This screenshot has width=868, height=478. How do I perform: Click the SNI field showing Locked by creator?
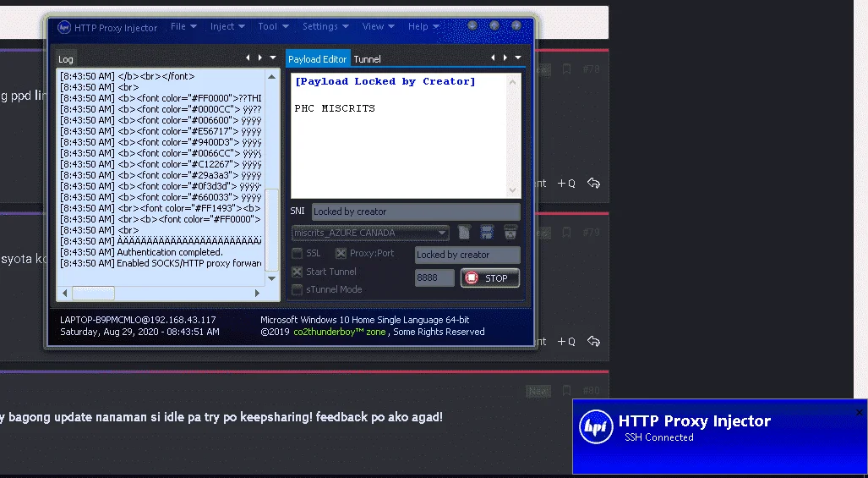click(x=416, y=212)
